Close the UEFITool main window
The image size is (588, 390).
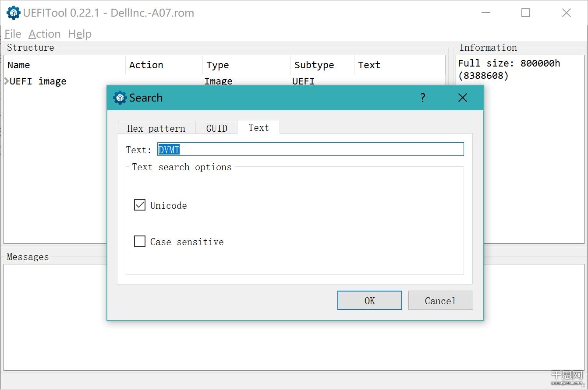pyautogui.click(x=567, y=13)
